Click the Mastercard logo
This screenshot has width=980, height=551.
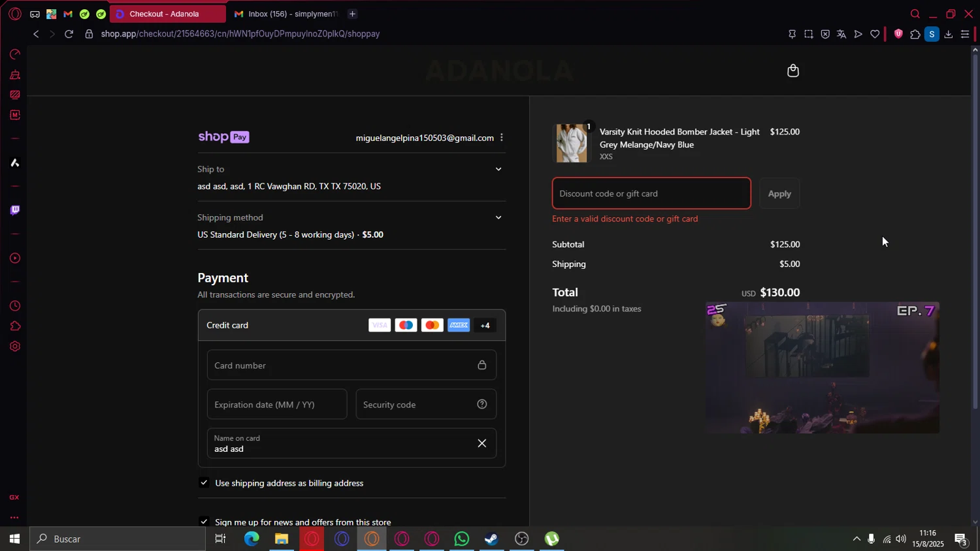432,325
